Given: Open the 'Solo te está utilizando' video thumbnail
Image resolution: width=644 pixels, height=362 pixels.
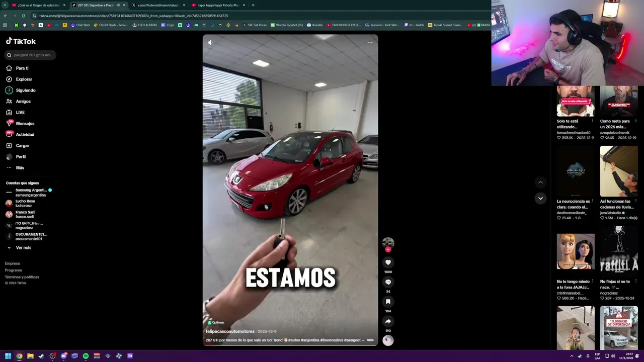Looking at the screenshot, I should coord(576,101).
